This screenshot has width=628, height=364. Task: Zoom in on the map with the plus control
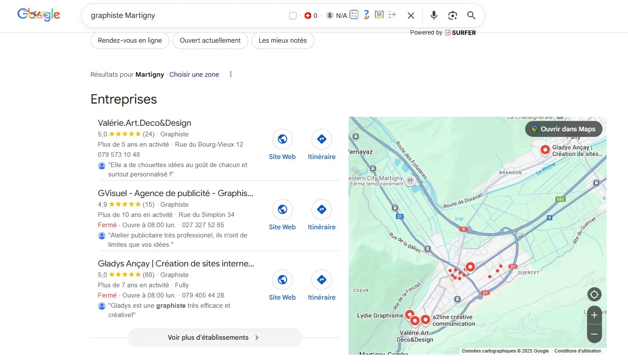click(594, 315)
